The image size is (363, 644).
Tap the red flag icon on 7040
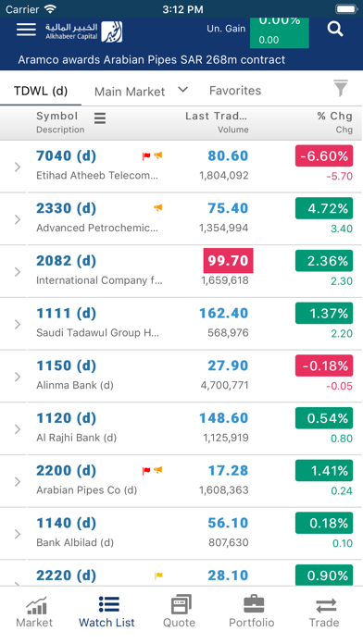pyautogui.click(x=146, y=155)
